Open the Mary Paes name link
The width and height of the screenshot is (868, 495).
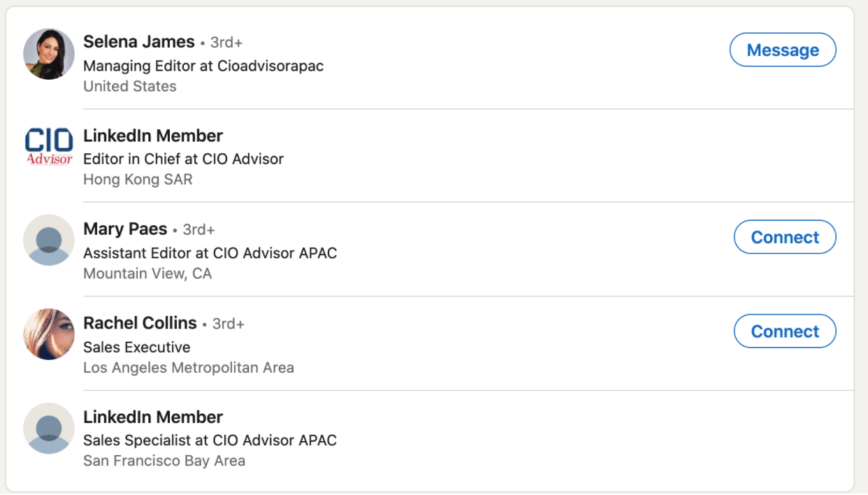[125, 229]
